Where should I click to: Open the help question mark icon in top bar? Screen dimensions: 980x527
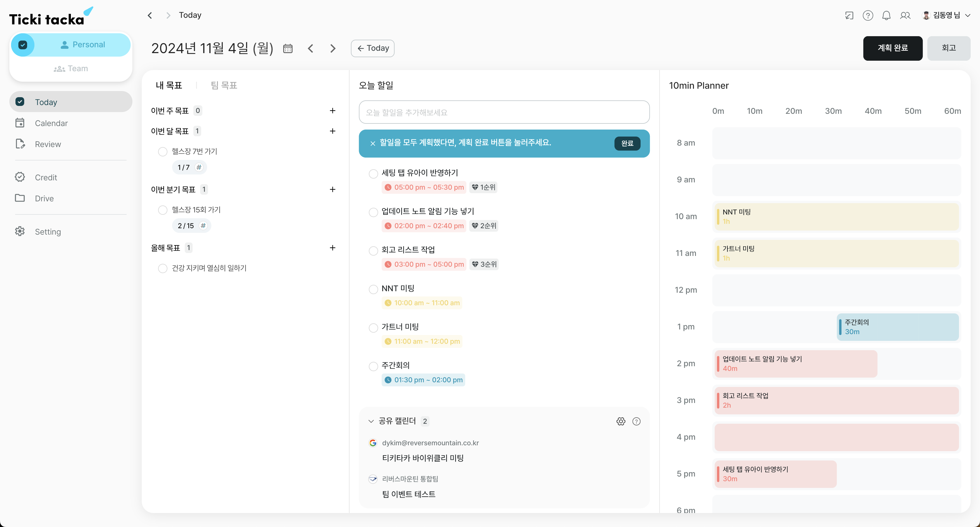click(868, 15)
